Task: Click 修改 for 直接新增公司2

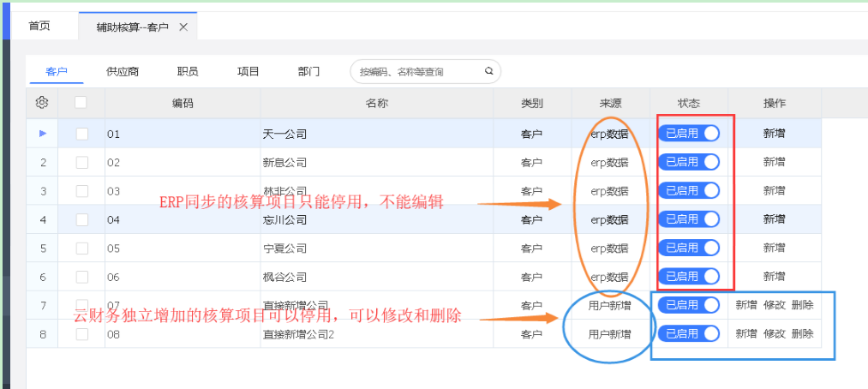Action: click(x=775, y=333)
